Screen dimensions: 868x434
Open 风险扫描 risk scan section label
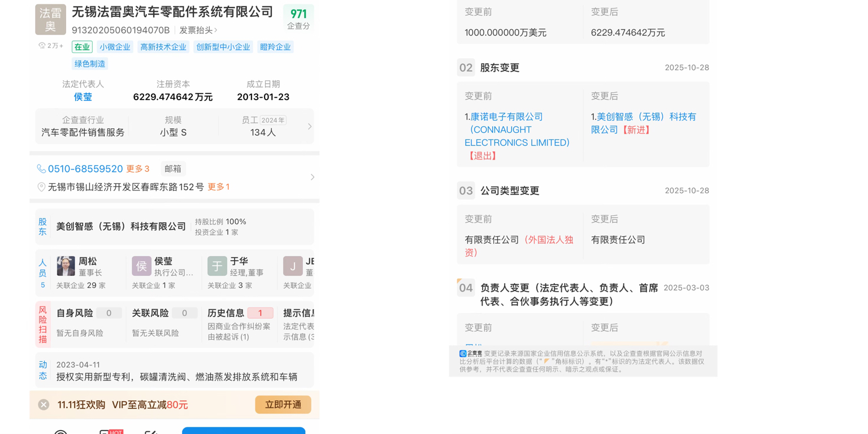pos(42,324)
